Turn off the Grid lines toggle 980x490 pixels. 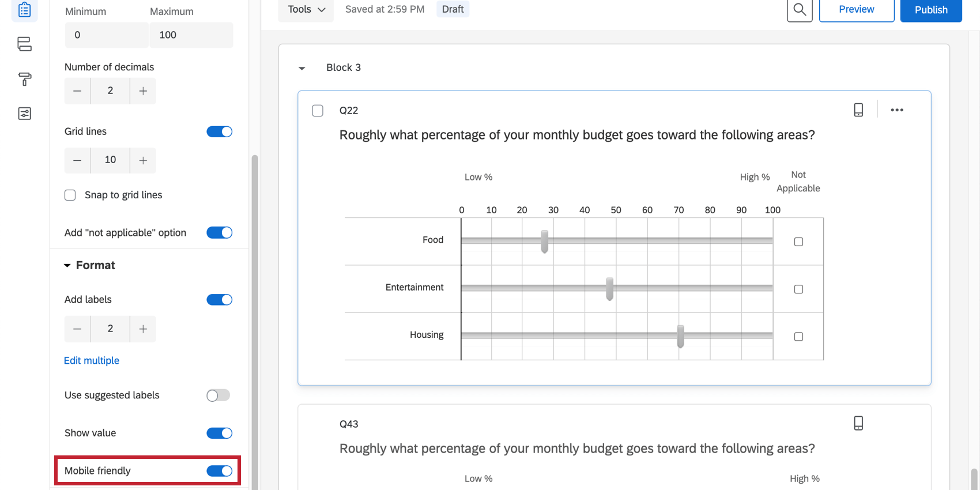(x=219, y=131)
